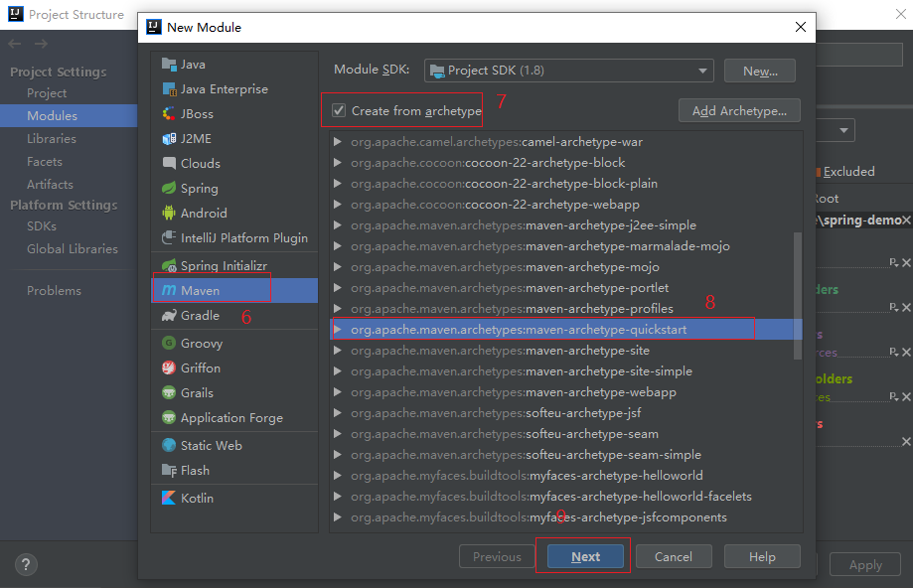
Task: Select the Spring module type icon
Action: pos(168,189)
